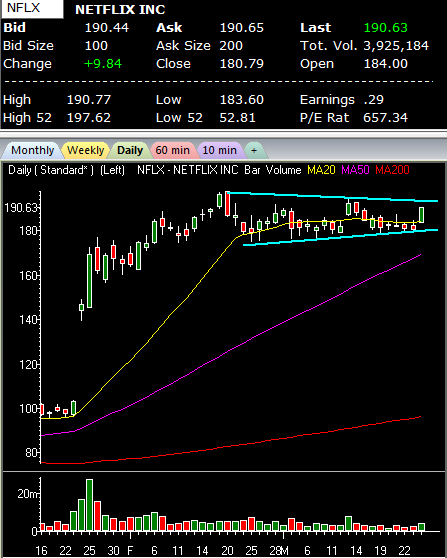Switch to the Monthly chart tab
The width and height of the screenshot is (447, 558).
(32, 150)
